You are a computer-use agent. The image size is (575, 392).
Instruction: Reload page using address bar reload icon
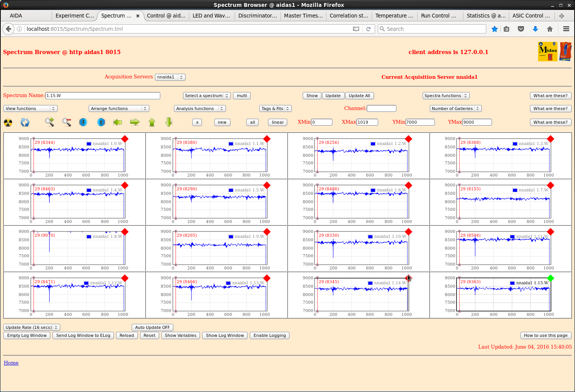[368, 29]
